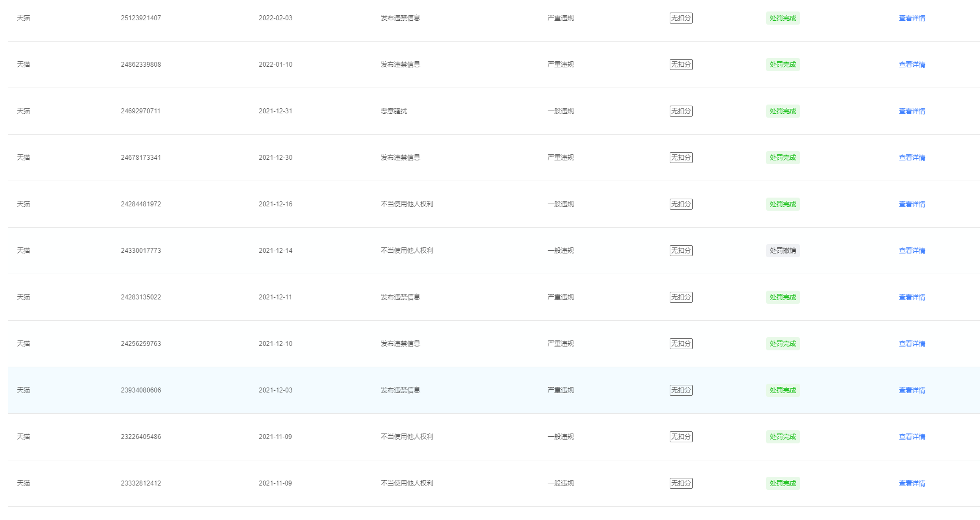Open 查看详情 in highlighted row 23934080606
980x520 pixels.
[x=912, y=390]
